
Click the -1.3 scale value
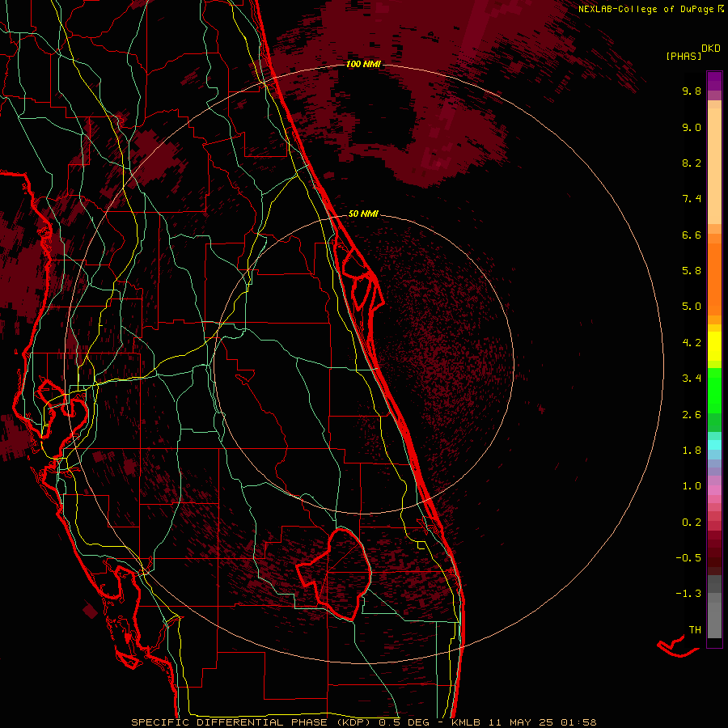coord(688,594)
